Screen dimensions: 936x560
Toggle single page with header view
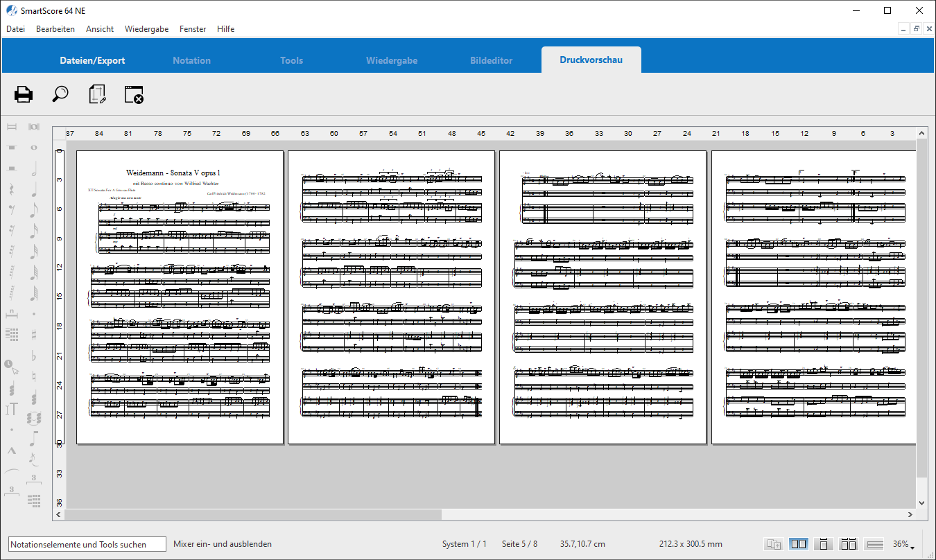[824, 544]
